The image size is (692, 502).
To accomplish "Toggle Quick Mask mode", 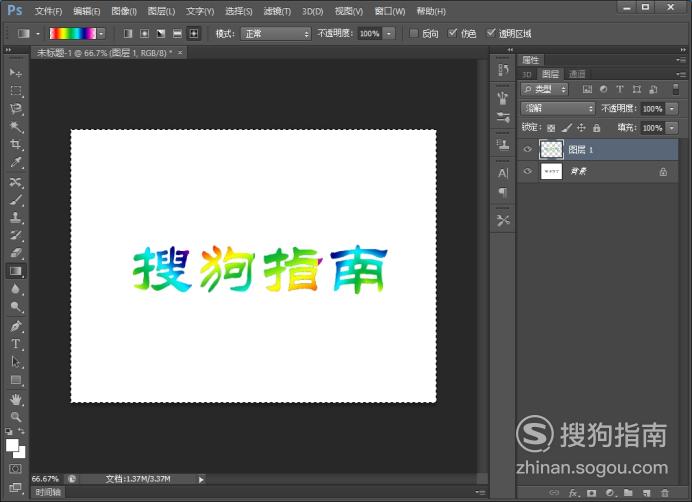I will [15, 469].
